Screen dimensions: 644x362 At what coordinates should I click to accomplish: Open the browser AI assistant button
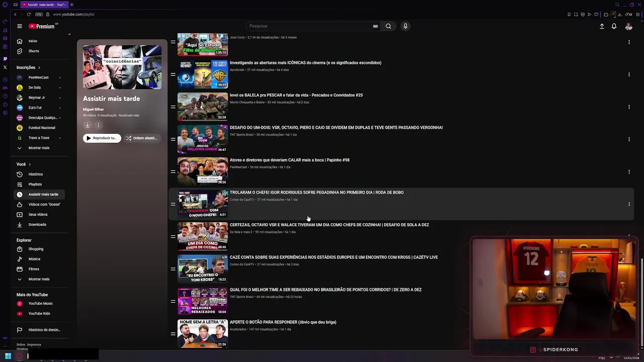[628, 14]
